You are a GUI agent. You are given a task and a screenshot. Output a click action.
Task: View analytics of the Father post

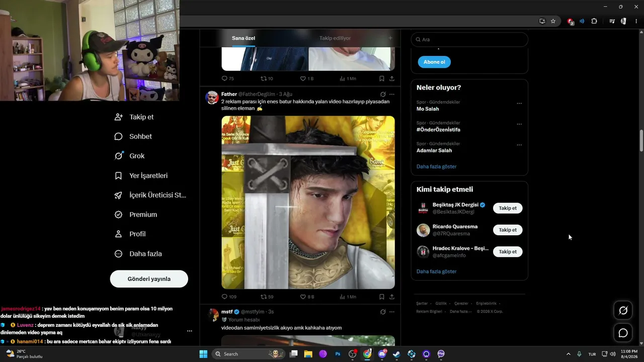[x=348, y=297]
